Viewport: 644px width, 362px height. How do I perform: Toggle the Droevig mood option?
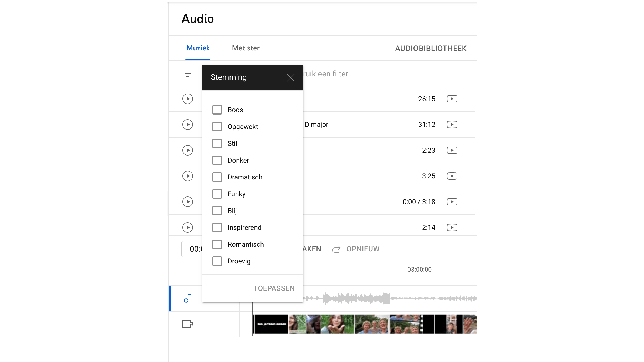[217, 261]
